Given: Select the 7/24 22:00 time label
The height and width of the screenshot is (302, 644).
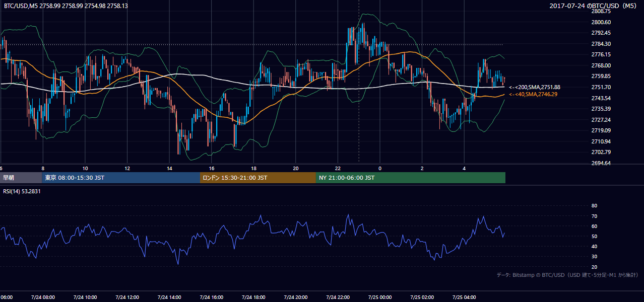Looking at the screenshot, I should click(x=338, y=297).
